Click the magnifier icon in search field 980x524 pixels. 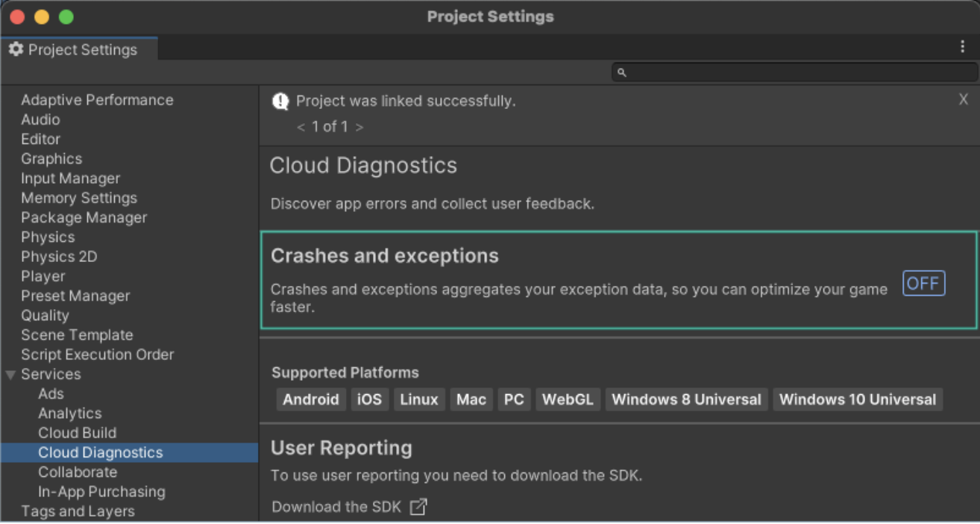point(621,72)
